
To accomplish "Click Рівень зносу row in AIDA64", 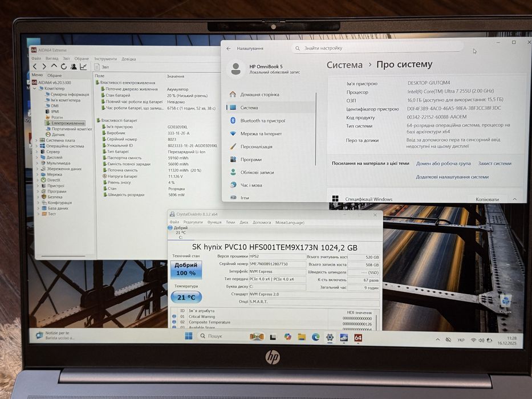I will tap(139, 182).
